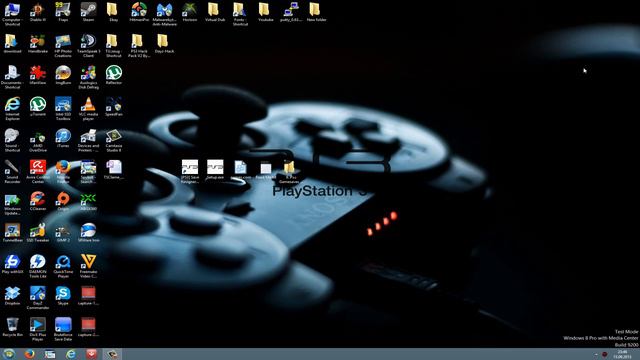Select the Youtube folder icon
The image size is (640, 360).
point(265,12)
